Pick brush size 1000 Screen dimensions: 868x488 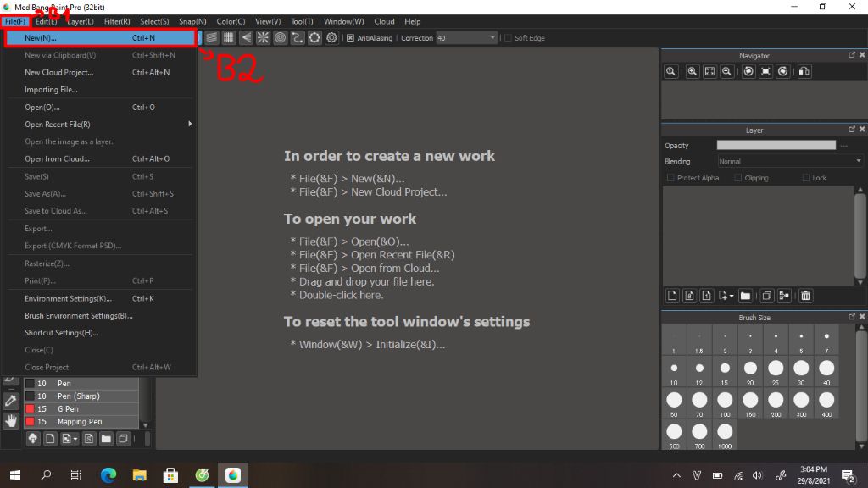pos(725,435)
